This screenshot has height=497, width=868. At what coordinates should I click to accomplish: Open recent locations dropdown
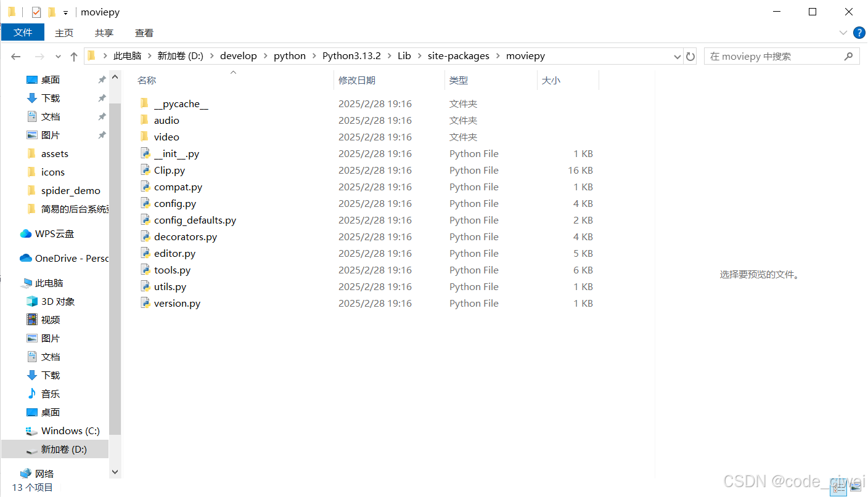tap(58, 56)
